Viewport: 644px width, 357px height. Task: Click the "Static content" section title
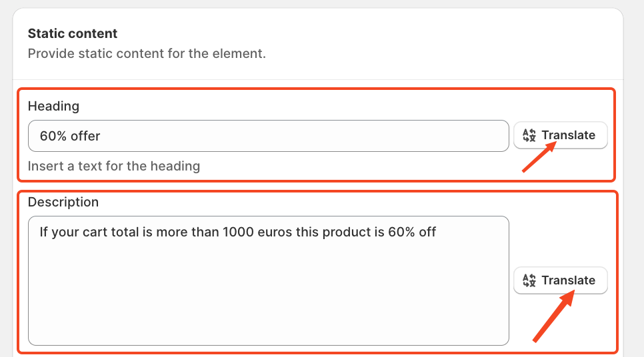point(73,33)
